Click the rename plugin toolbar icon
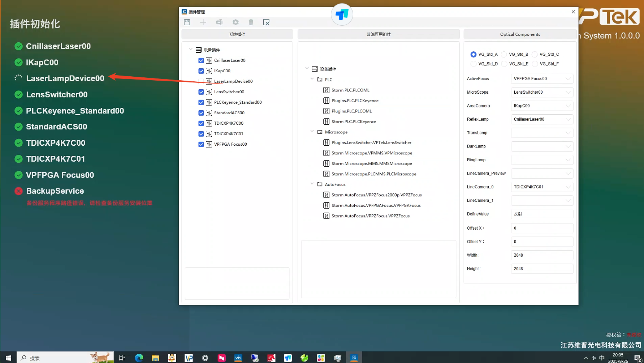The width and height of the screenshot is (644, 363). [219, 22]
